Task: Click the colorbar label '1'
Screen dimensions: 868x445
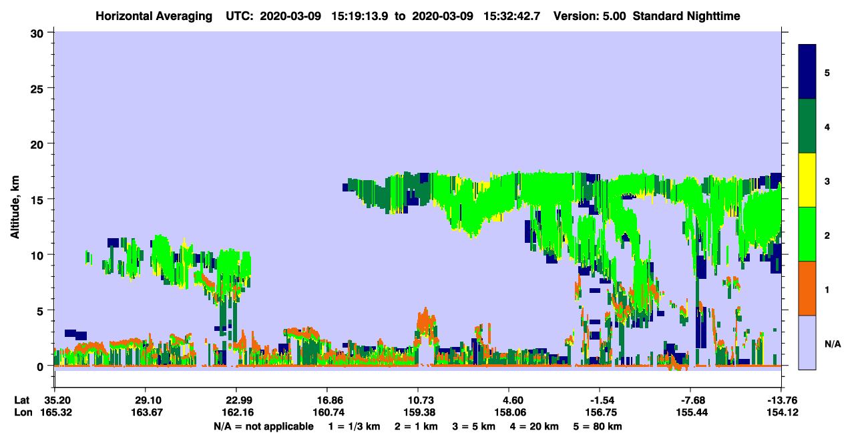Action: click(827, 290)
